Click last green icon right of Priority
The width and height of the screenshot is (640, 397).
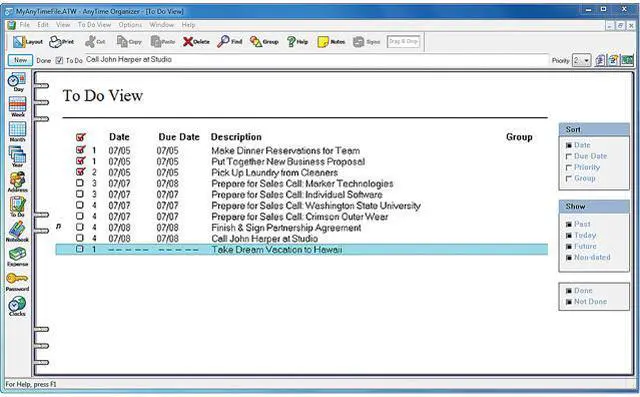click(x=627, y=60)
